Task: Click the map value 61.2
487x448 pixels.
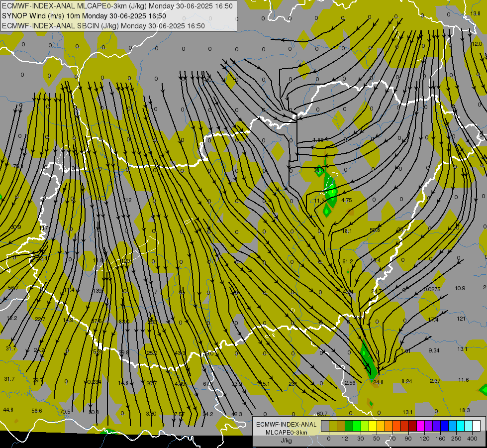Action: click(x=348, y=261)
